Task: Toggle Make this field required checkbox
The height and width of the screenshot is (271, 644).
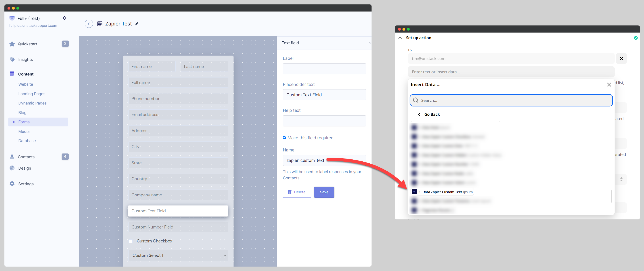Action: click(284, 137)
